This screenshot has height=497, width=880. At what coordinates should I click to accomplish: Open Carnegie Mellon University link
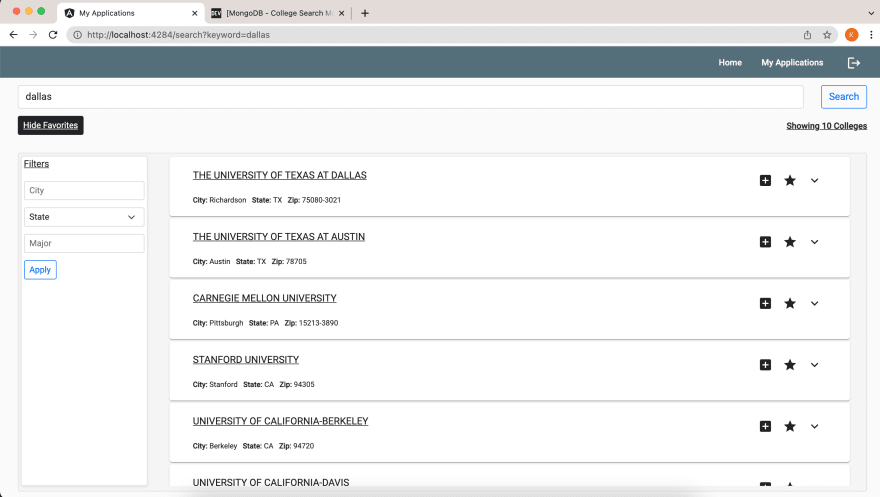point(264,298)
